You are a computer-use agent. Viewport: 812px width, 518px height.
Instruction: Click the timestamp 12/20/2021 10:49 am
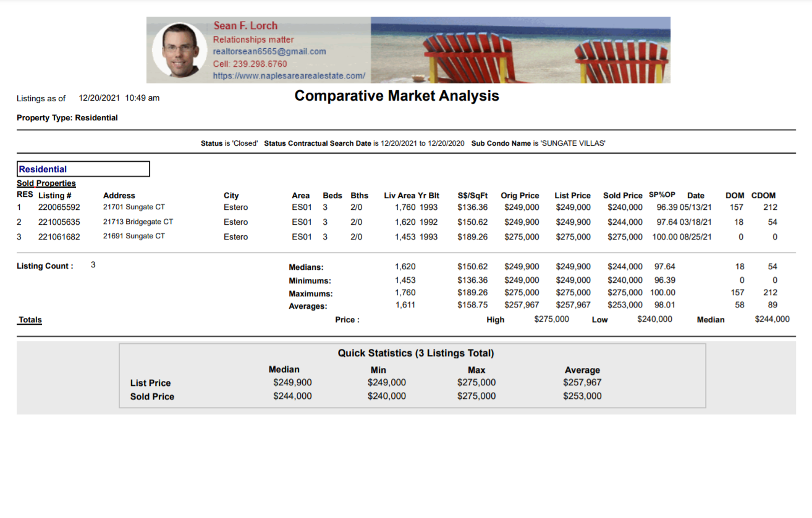click(x=119, y=98)
